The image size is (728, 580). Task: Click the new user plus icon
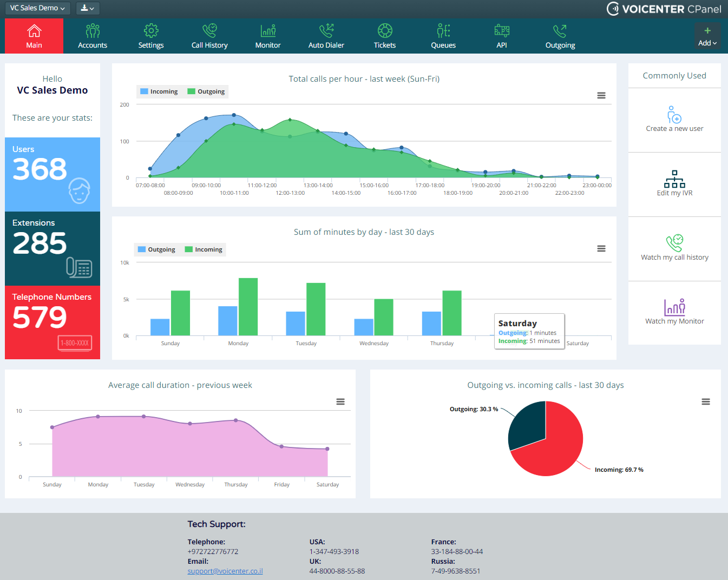coord(674,115)
